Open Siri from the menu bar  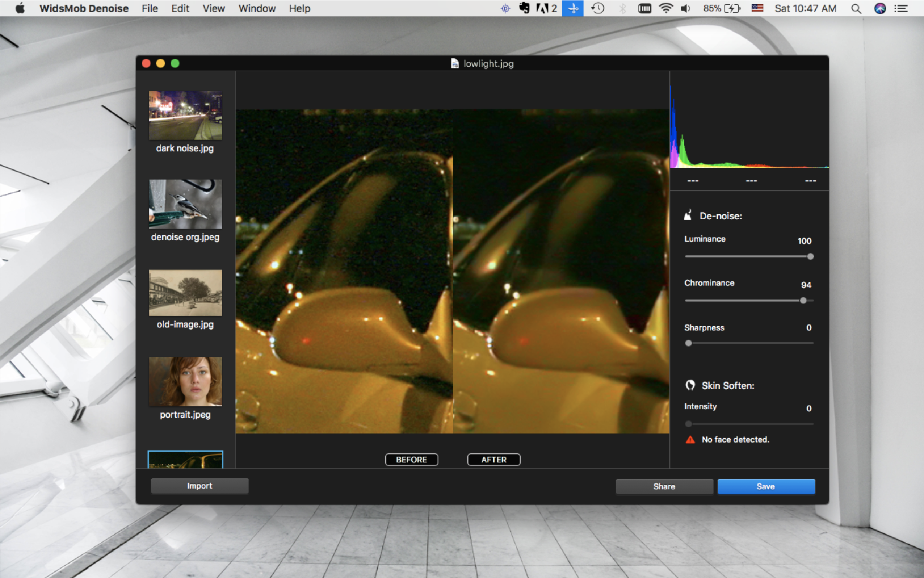880,8
